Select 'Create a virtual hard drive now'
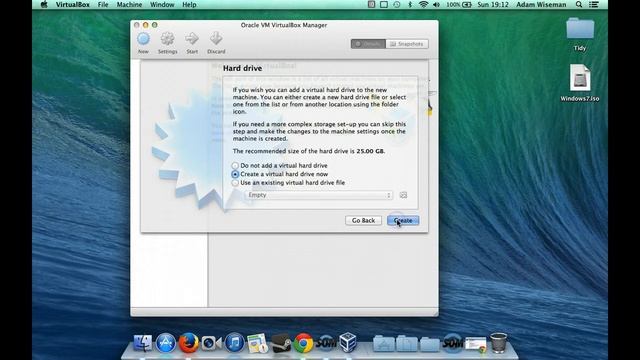The height and width of the screenshot is (360, 640). coord(280,174)
